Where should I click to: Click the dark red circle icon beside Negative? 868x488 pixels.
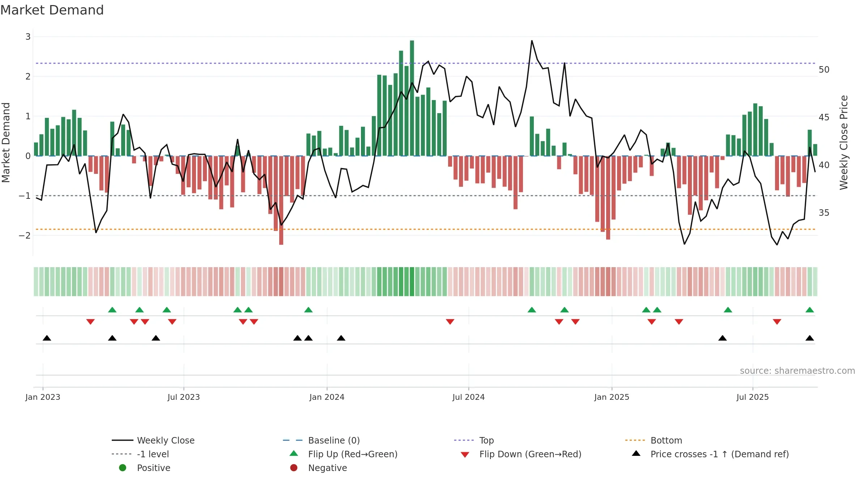coord(294,468)
